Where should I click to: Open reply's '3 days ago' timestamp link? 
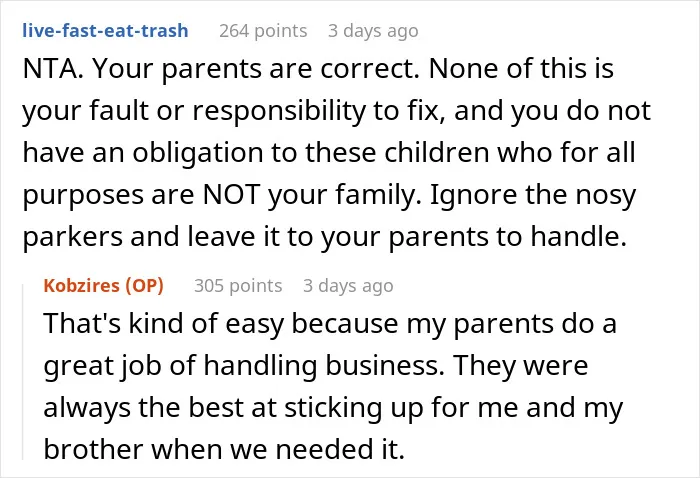(x=348, y=286)
